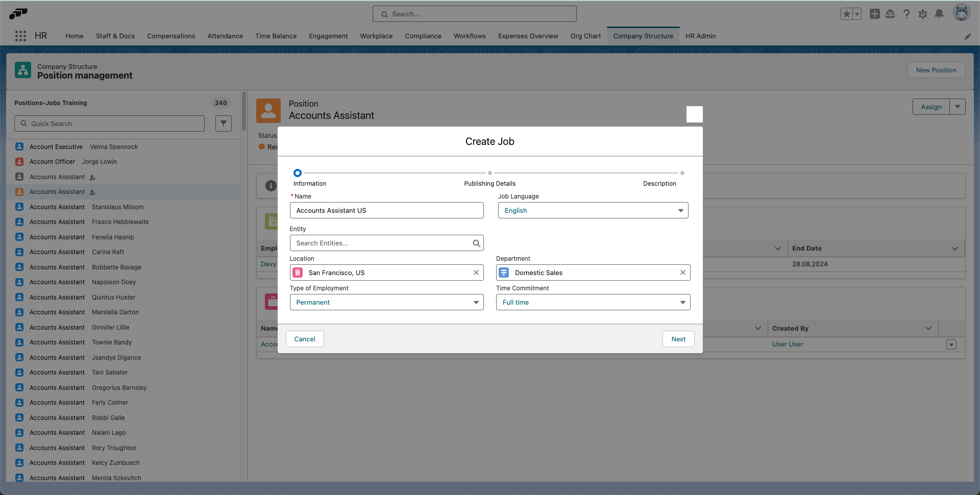Click the global add (plus) icon

[874, 14]
